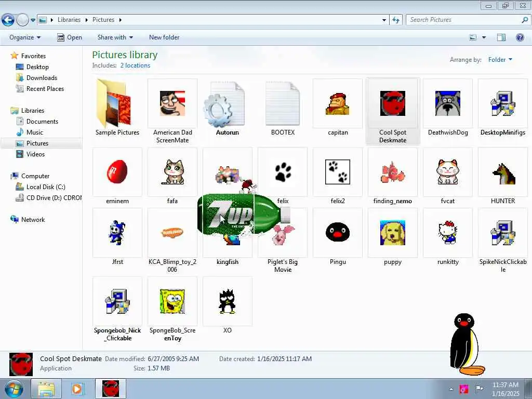Viewport: 532px width, 399px height.
Task: Open the change view options arrow
Action: pyautogui.click(x=484, y=37)
